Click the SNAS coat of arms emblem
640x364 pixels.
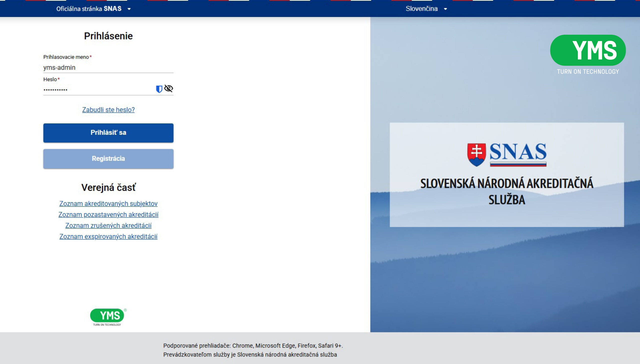tap(476, 154)
